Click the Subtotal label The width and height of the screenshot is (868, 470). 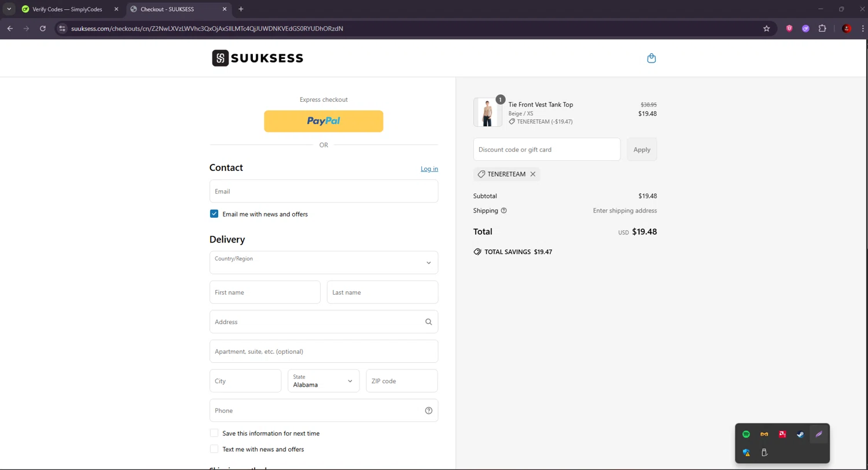[x=485, y=196]
